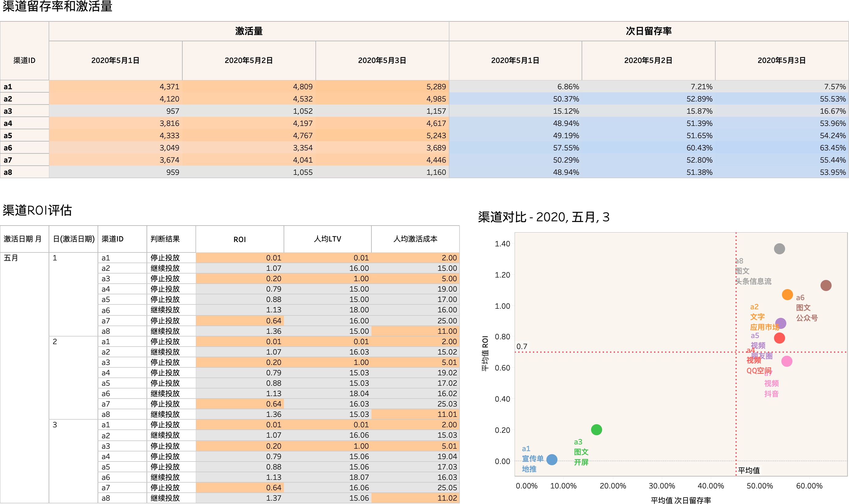Click the gray a8 scatter point
This screenshot has height=504, width=849.
click(x=779, y=248)
